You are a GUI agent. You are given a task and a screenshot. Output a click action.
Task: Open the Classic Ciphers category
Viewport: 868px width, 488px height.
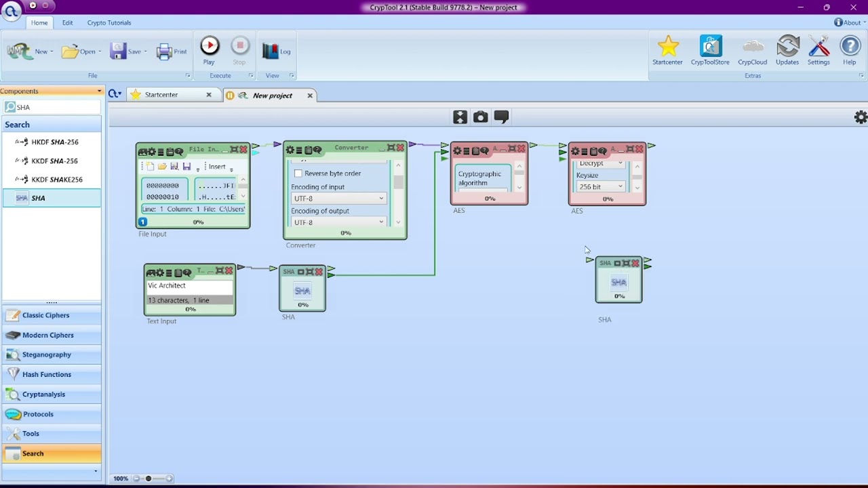coord(52,315)
